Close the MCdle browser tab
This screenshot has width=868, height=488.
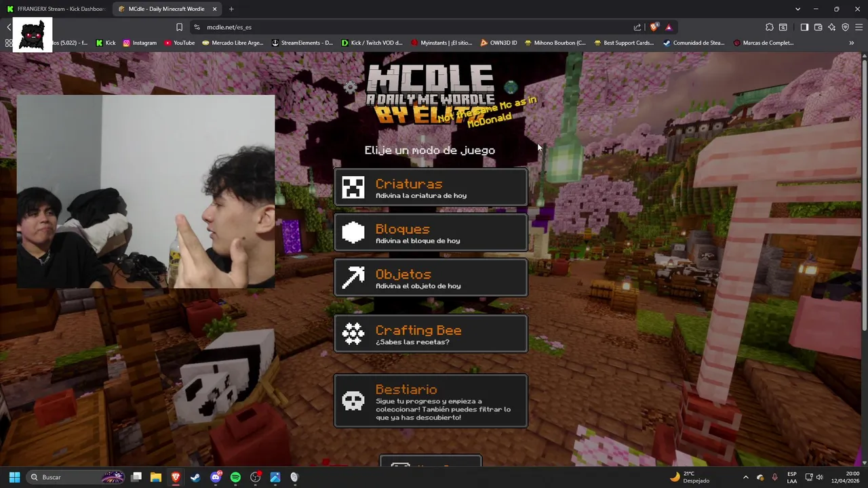(215, 9)
